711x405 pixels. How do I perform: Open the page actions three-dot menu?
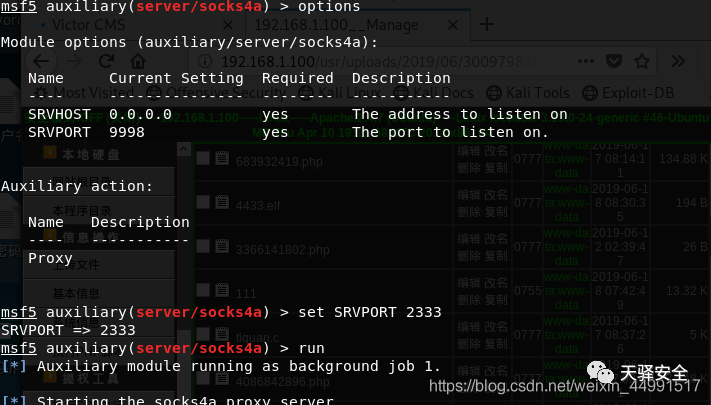click(x=586, y=61)
